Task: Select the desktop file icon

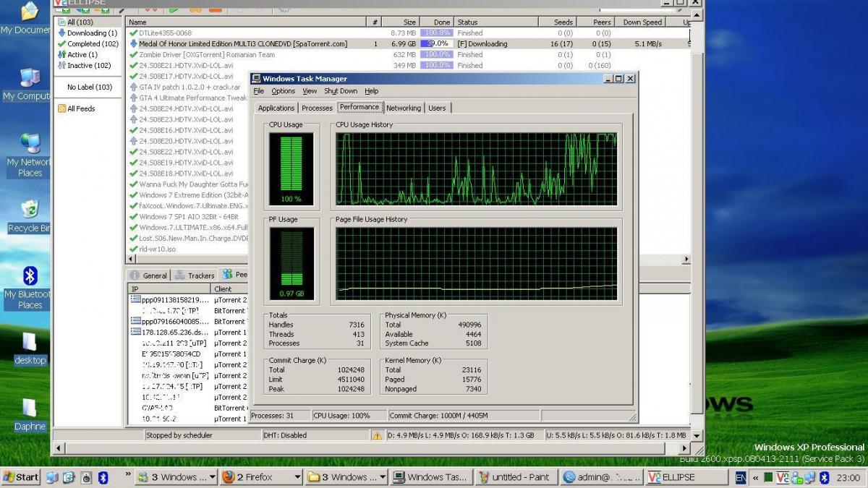Action: click(x=30, y=348)
